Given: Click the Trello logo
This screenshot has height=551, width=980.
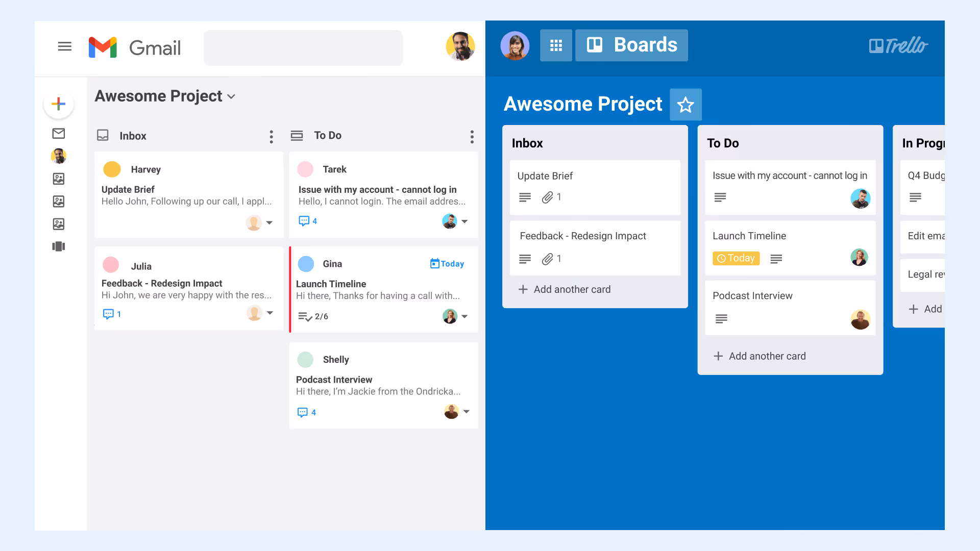Looking at the screenshot, I should (899, 45).
